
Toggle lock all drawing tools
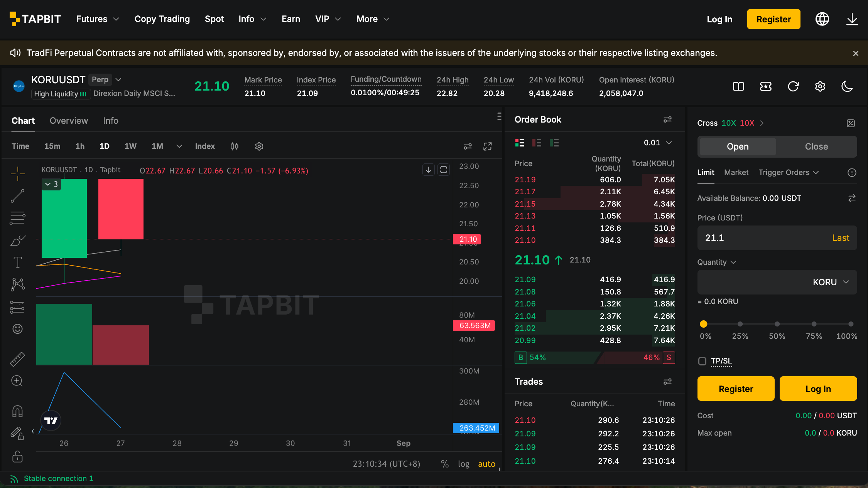18,456
